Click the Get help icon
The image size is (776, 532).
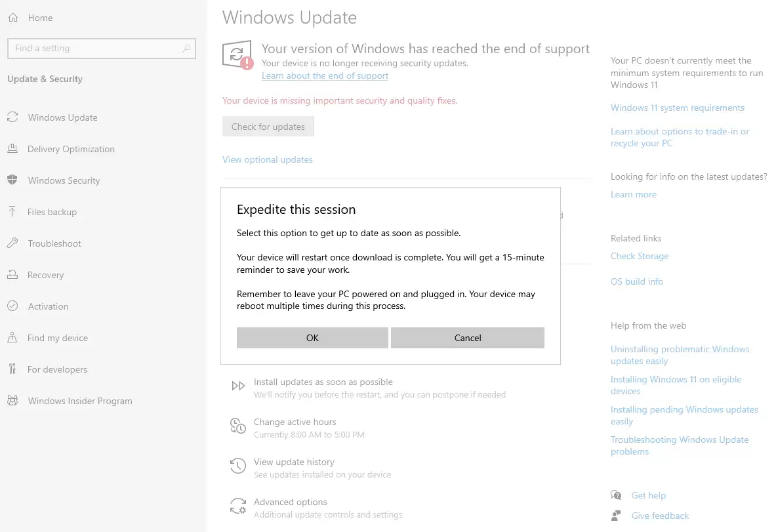[616, 495]
